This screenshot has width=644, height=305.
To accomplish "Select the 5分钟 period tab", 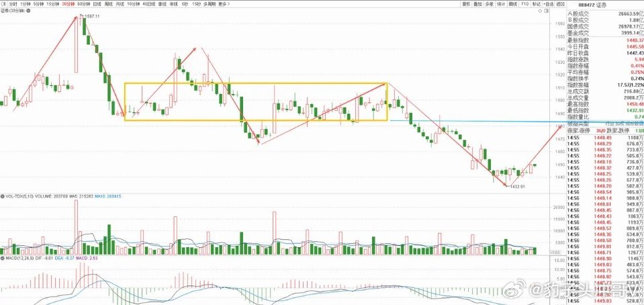I will point(38,4).
